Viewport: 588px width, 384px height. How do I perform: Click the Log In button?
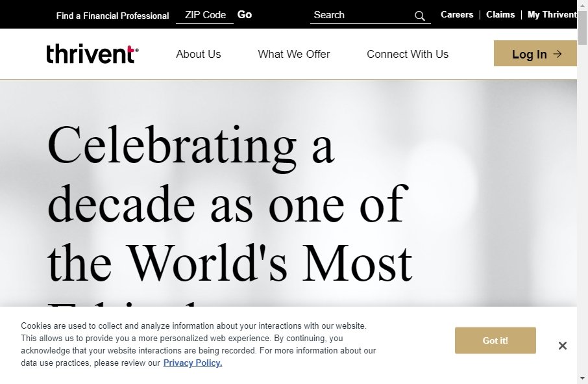(535, 53)
